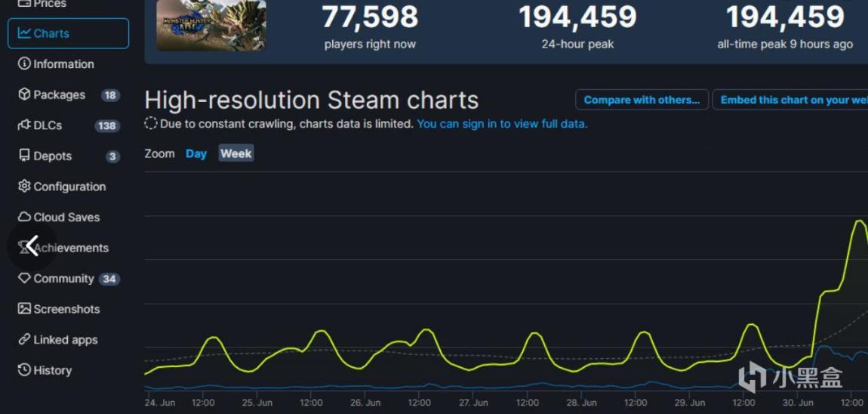Click the 77,598 players right now figure
Image resolution: width=868 pixels, height=414 pixels.
point(370,17)
